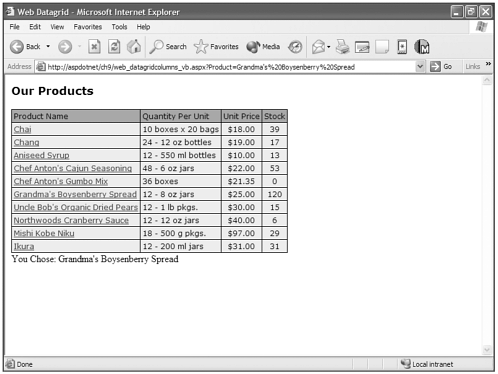Click the Internet Explorer title bar icon
Image resolution: width=498 pixels, height=374 pixels.
pos(10,12)
